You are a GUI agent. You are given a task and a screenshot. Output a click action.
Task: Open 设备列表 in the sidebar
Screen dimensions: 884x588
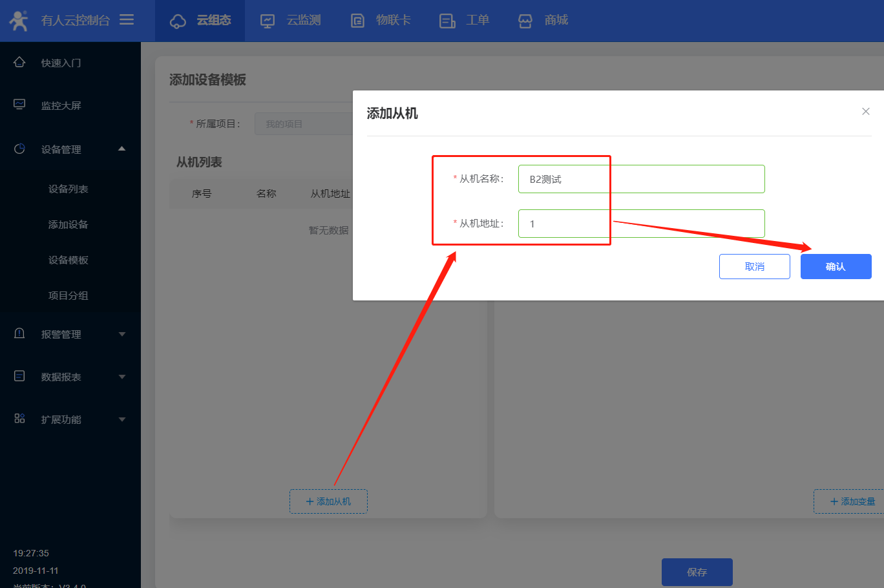[68, 189]
